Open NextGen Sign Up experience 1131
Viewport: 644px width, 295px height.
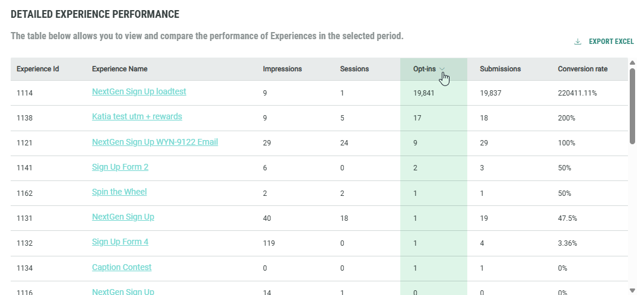[x=123, y=217]
